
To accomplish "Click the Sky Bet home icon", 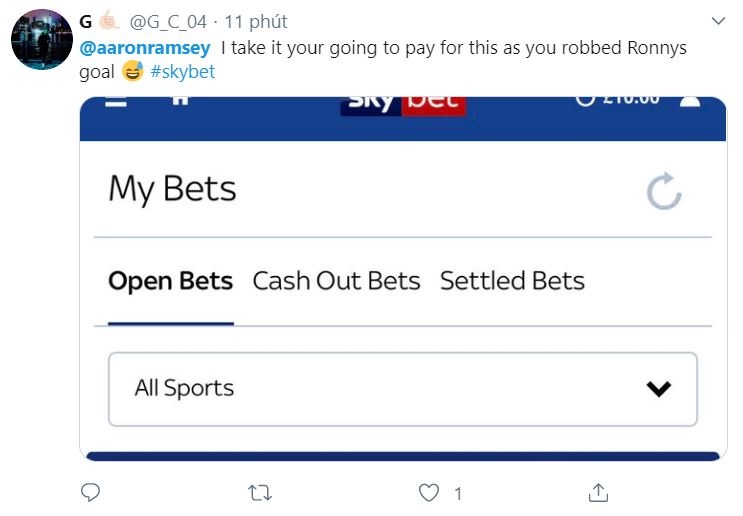I will coord(181,101).
